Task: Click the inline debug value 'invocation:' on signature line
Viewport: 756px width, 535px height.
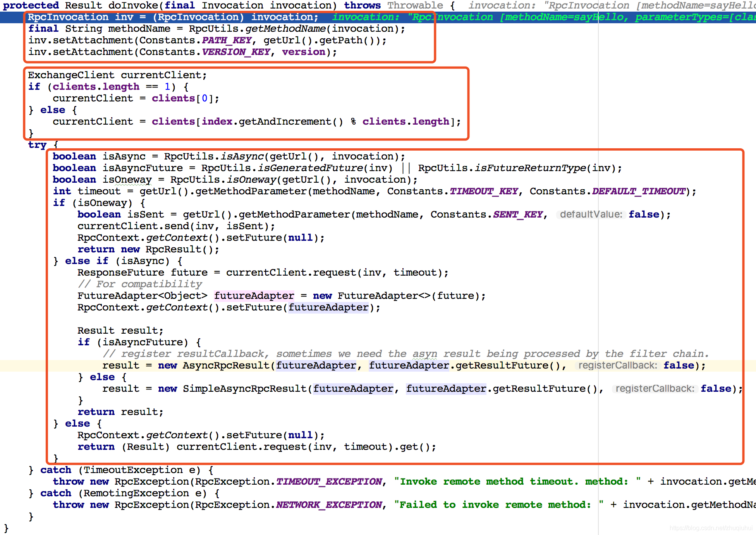Action: [502, 5]
